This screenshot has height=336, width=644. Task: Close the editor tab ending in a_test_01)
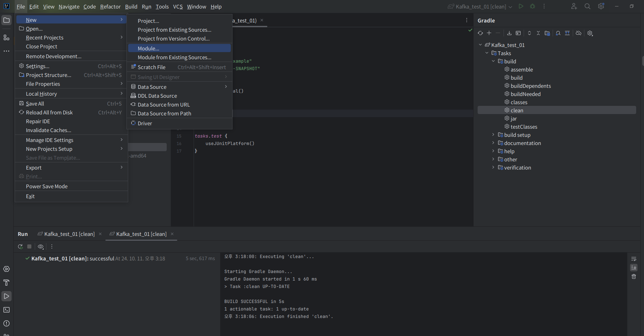pyautogui.click(x=262, y=20)
